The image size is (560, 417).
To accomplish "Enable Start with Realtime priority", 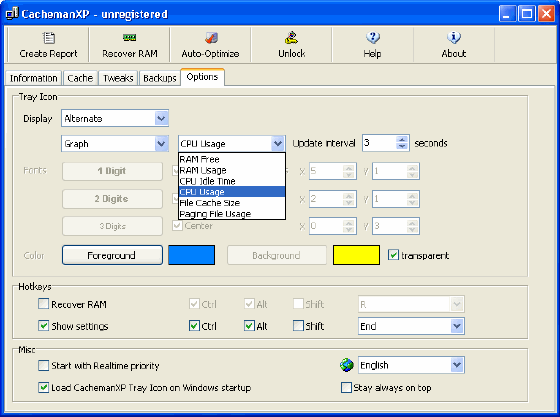I will coord(44,366).
